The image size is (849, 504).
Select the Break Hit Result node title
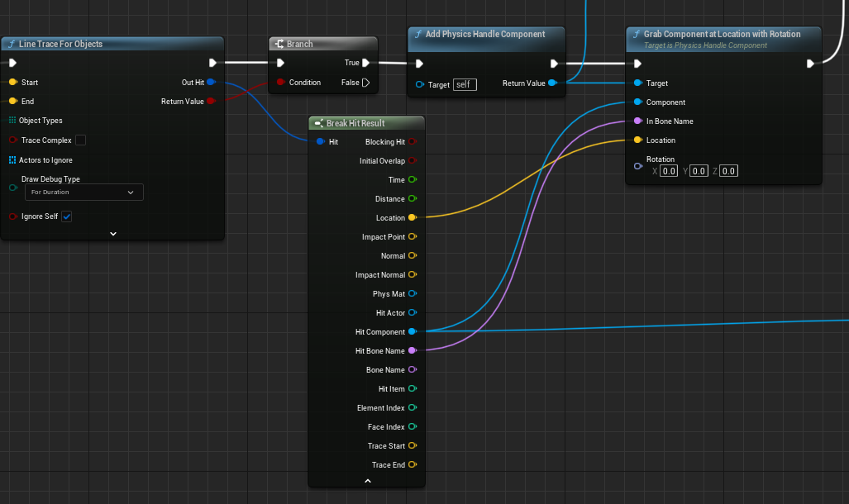click(x=355, y=123)
